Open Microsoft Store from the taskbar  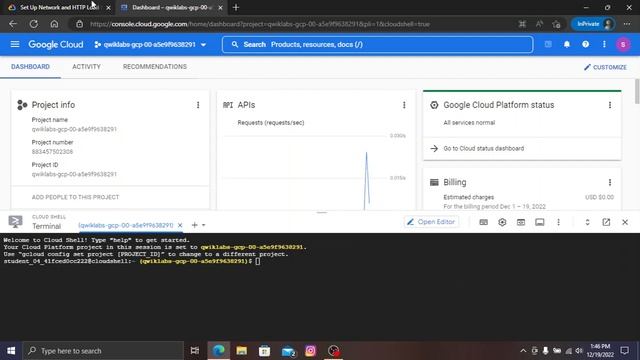(264, 351)
